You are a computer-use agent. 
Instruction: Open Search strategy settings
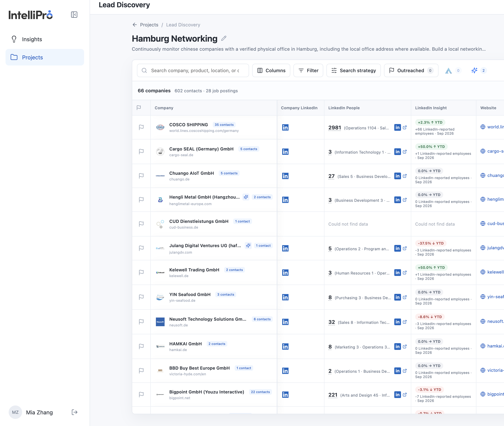tap(353, 71)
